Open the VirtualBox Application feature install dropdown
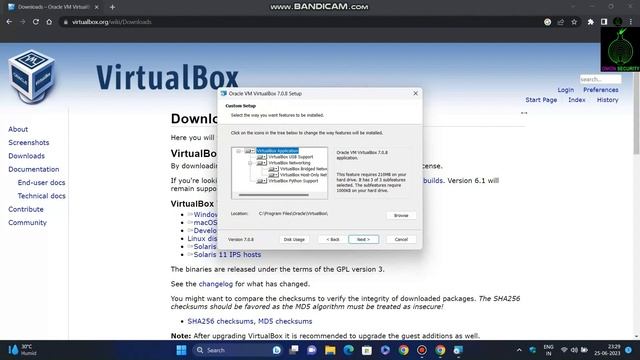The image size is (640, 360). point(249,151)
